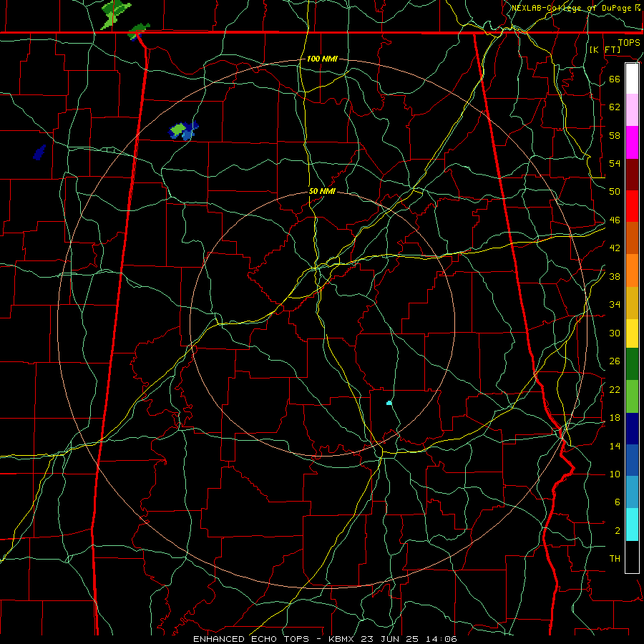Click the bright orange legend swatch
The width and height of the screenshot is (644, 644).
click(x=632, y=270)
